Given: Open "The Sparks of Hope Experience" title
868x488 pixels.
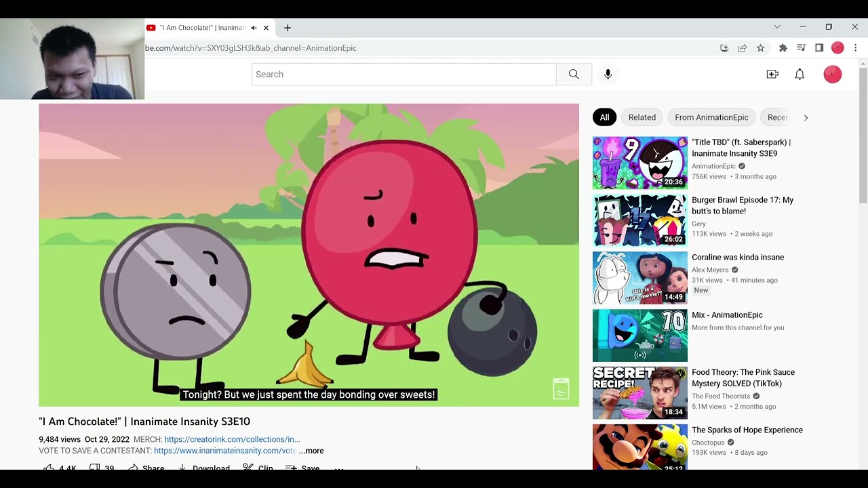Looking at the screenshot, I should point(747,430).
